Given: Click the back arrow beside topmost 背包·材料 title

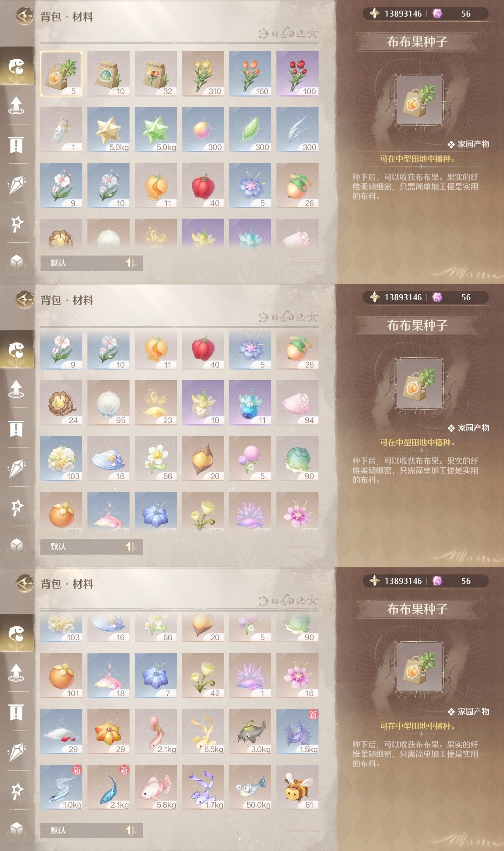Looking at the screenshot, I should tap(24, 16).
